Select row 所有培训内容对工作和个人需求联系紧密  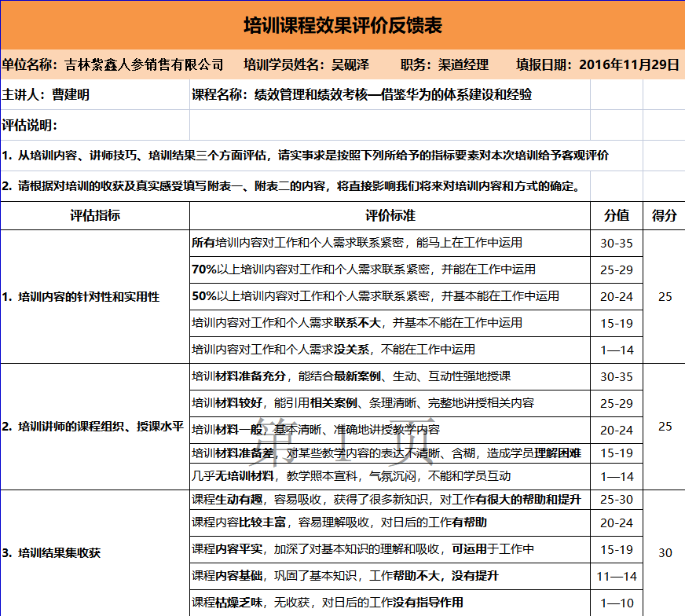390,243
